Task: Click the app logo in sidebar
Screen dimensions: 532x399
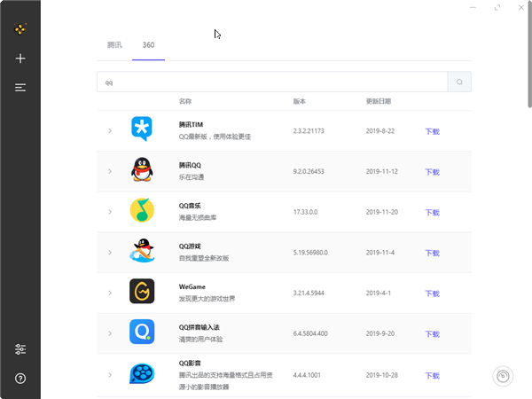Action: click(x=20, y=29)
